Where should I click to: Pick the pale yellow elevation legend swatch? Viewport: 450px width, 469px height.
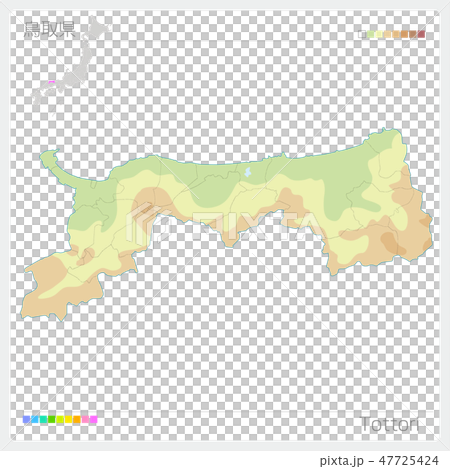click(x=379, y=34)
